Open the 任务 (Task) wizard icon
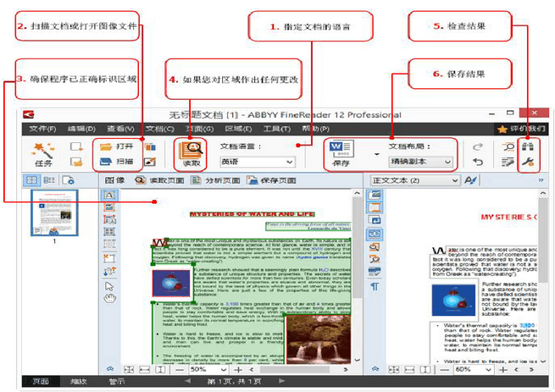Screen dimensions: 555x392 [x=43, y=154]
